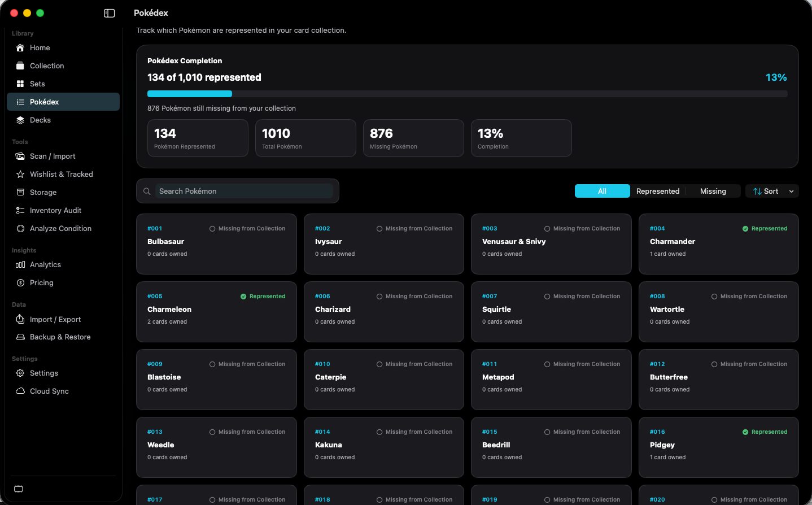
Task: Click the #004 number on Charmander card
Action: 657,229
